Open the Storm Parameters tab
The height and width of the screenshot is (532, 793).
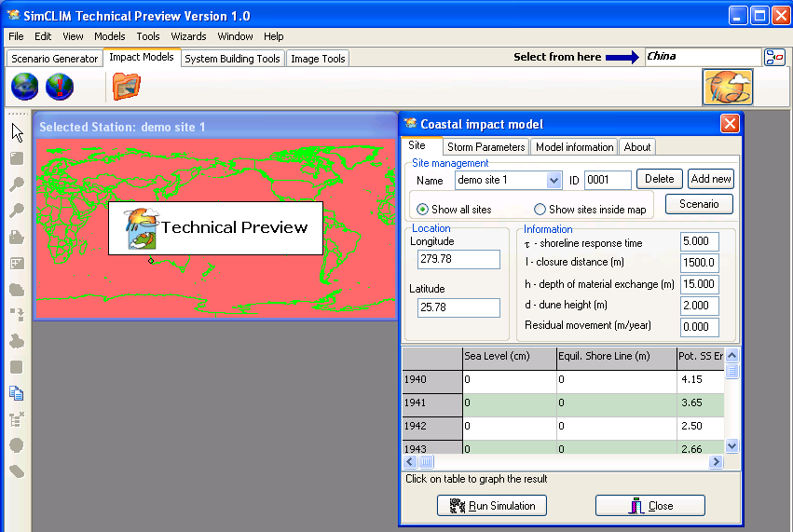point(486,147)
